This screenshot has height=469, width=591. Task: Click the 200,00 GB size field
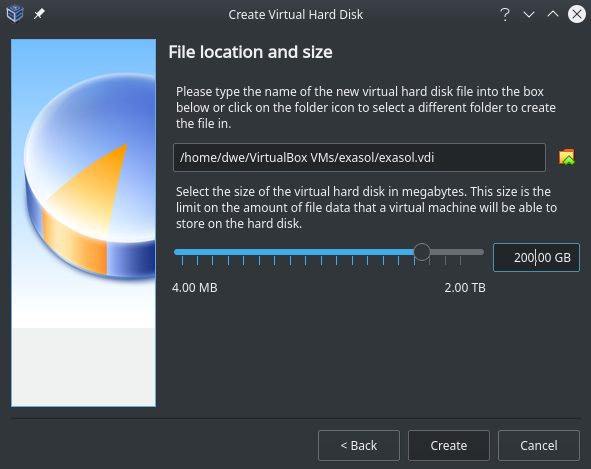tap(536, 257)
